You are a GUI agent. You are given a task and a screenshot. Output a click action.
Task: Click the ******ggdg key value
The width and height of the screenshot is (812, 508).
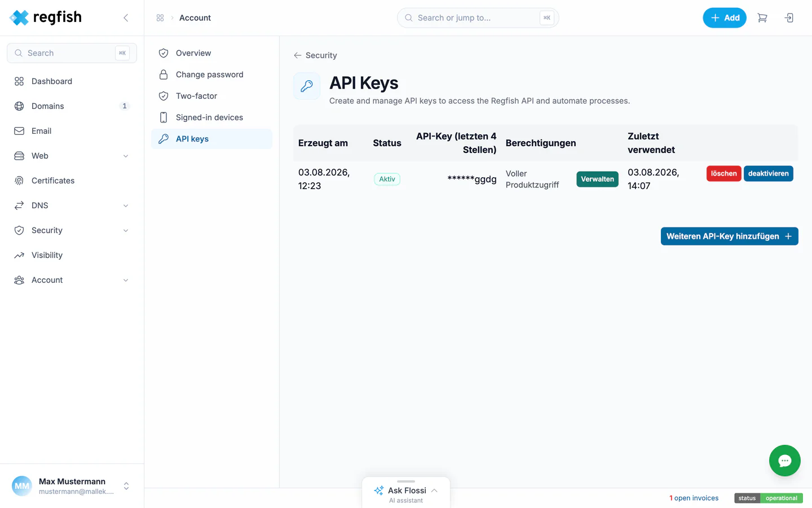pos(472,179)
